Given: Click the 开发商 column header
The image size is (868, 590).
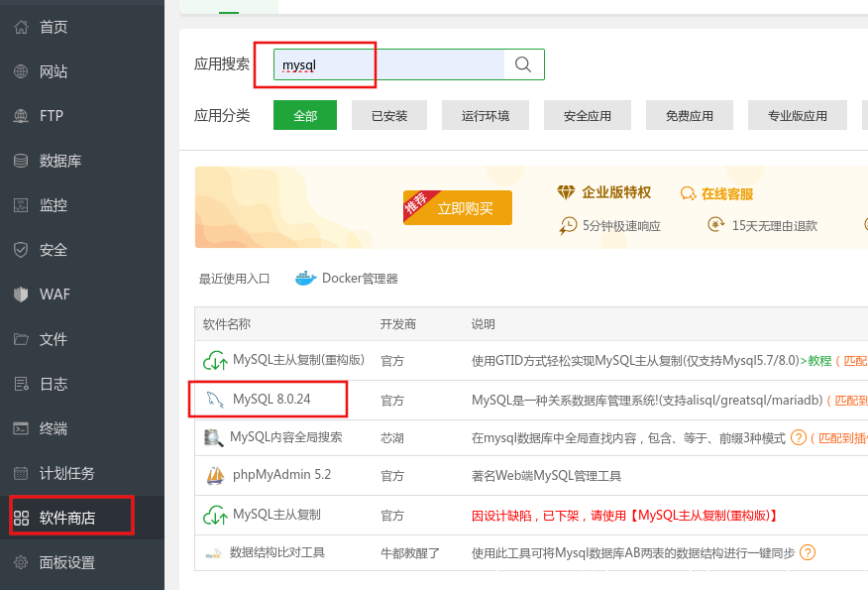Looking at the screenshot, I should point(398,324).
